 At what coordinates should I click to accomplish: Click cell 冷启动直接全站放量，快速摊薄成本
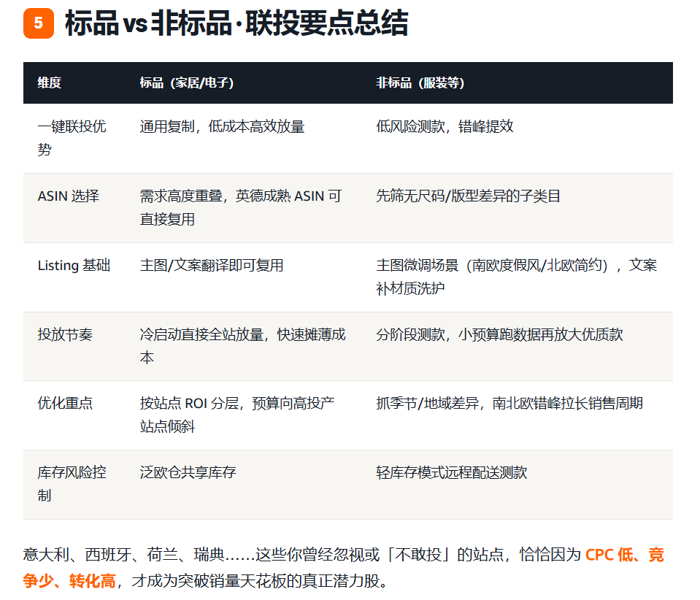(x=242, y=346)
